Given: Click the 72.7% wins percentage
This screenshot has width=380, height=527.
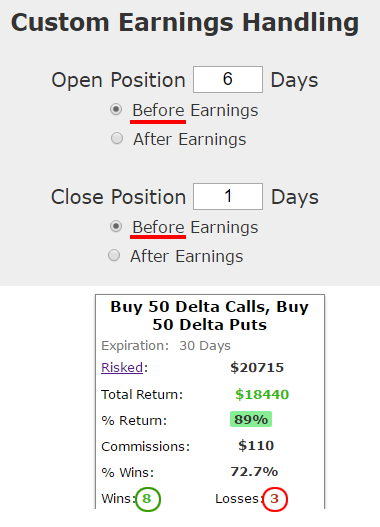Looking at the screenshot, I should (x=254, y=472).
